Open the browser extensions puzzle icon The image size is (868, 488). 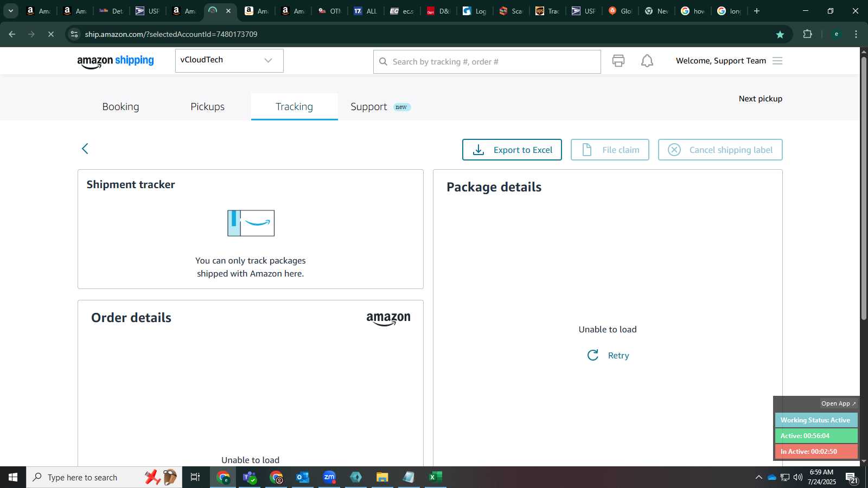[808, 34]
